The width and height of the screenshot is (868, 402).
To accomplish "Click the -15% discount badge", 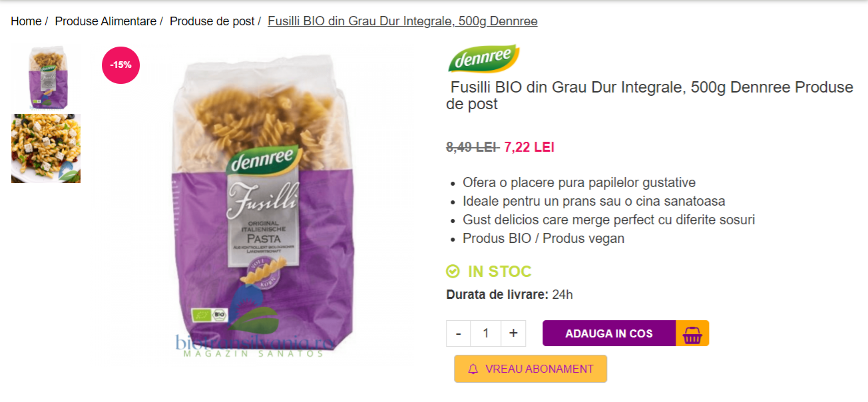I will pyautogui.click(x=121, y=65).
